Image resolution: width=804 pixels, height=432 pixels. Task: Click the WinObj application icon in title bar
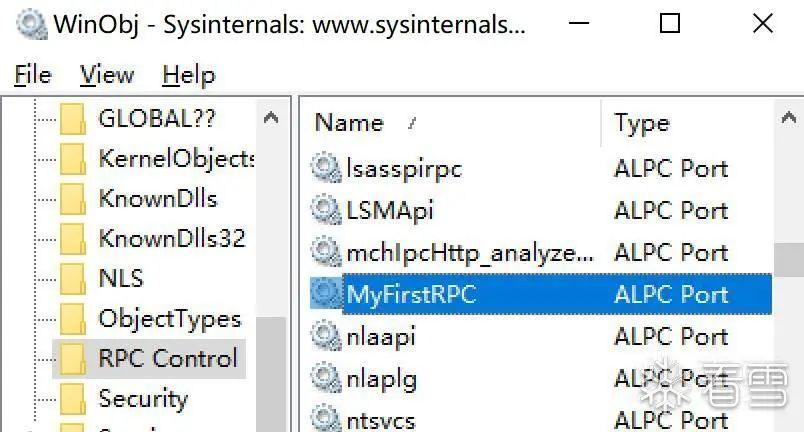28,25
